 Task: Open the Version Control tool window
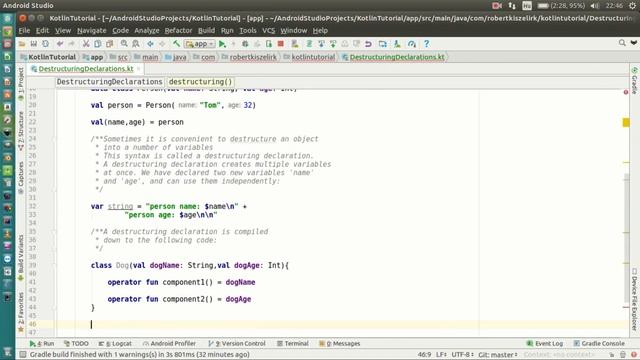point(237,344)
